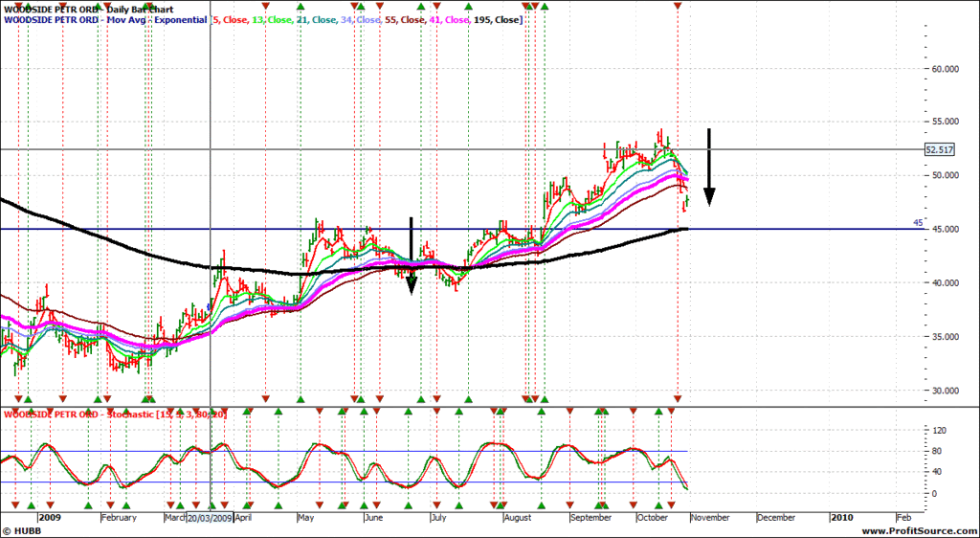Click the May label on date axis

pos(305,518)
